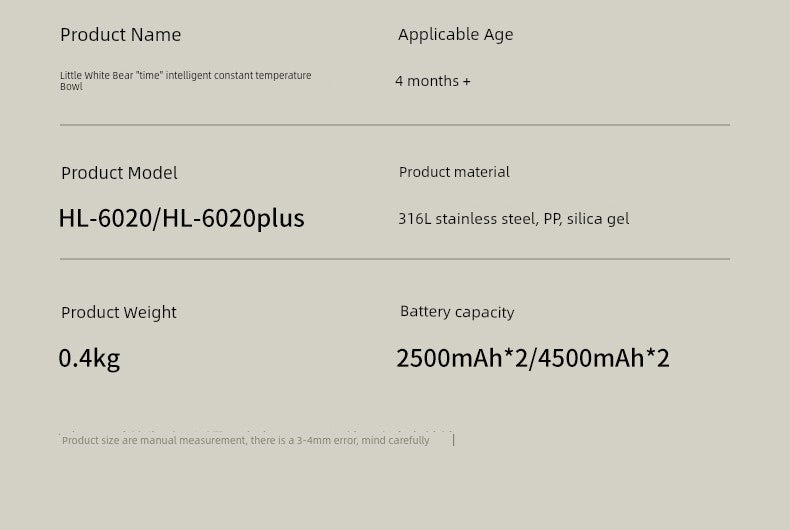Select the HL-6020/HL-6020plus model text
This screenshot has height=530, width=790.
pos(181,218)
